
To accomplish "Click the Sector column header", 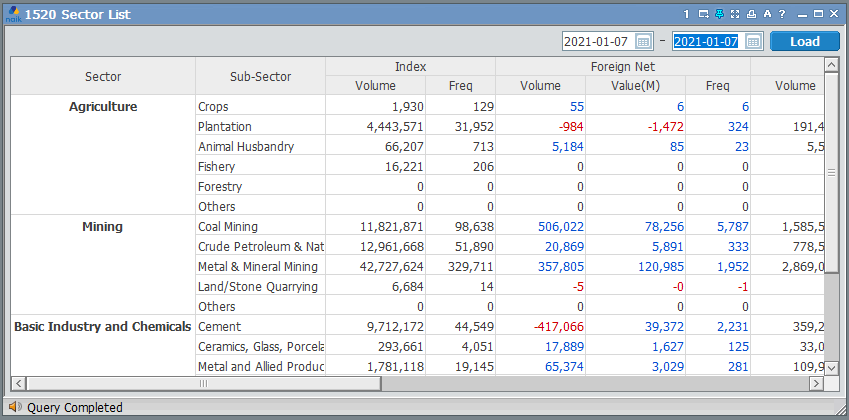I will pos(103,76).
